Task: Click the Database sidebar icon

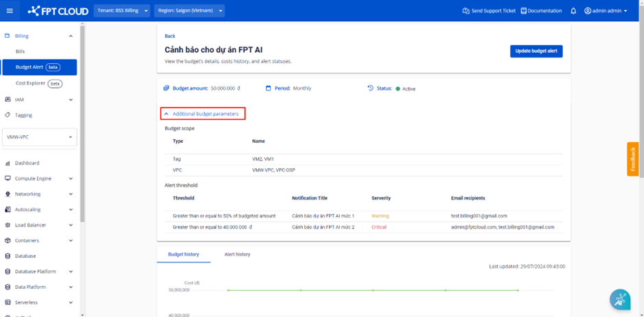Action: [x=8, y=256]
